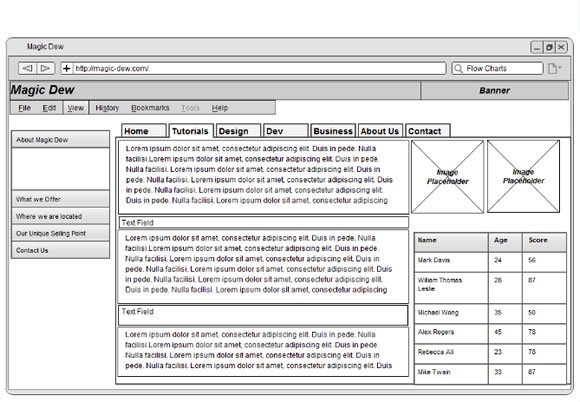Switch to the Design tab
This screenshot has width=580, height=402.
[239, 131]
